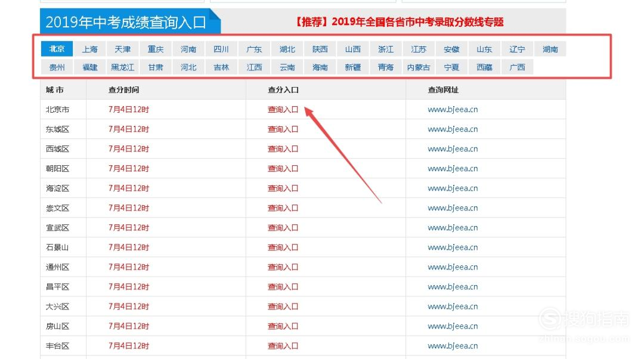Switch to the 山东 tab
Image resolution: width=644 pixels, height=359 pixels.
click(484, 49)
